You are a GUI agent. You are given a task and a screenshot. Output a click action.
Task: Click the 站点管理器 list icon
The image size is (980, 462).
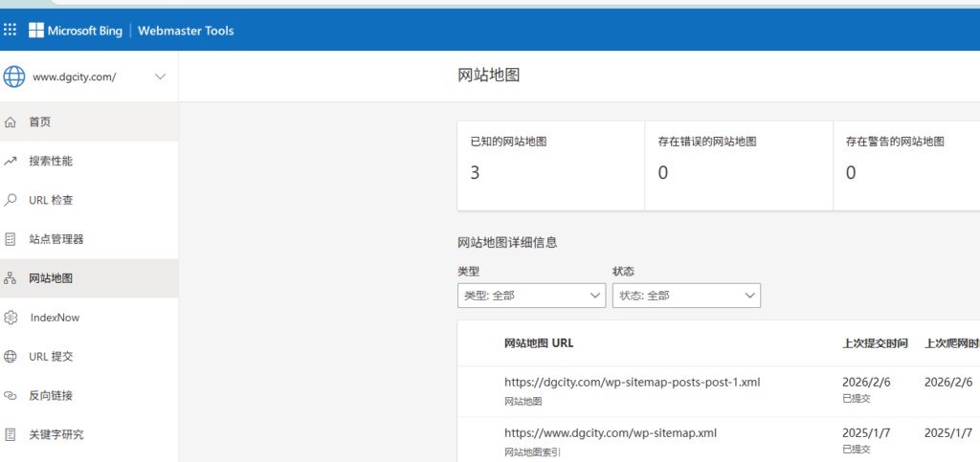pyautogui.click(x=10, y=239)
